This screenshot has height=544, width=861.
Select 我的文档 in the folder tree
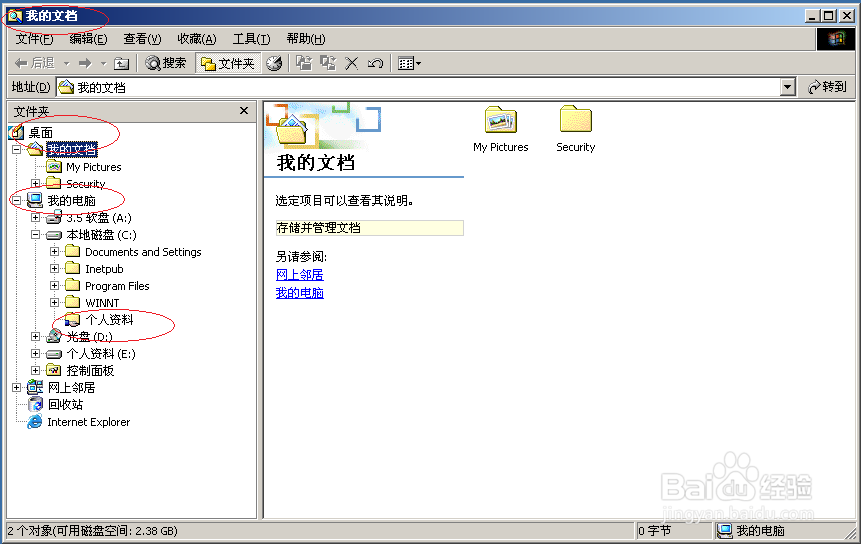pyautogui.click(x=72, y=149)
